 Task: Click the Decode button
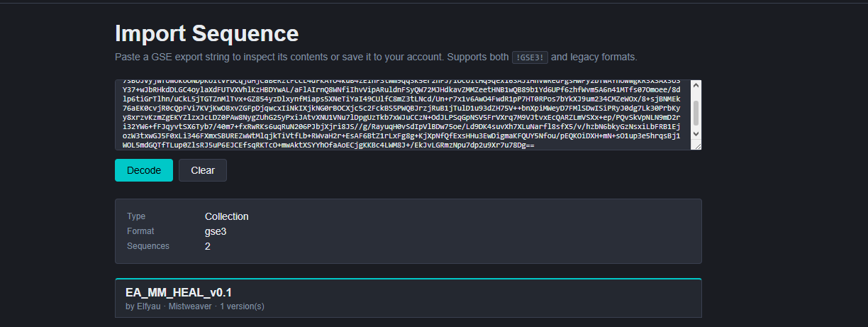point(144,170)
